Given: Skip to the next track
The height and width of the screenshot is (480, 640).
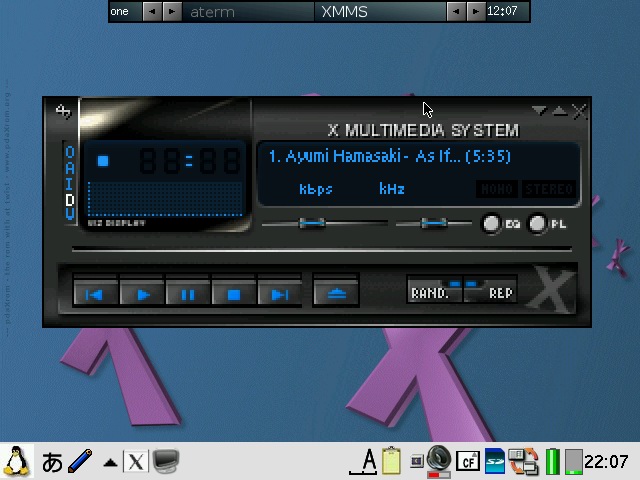Looking at the screenshot, I should [x=279, y=294].
